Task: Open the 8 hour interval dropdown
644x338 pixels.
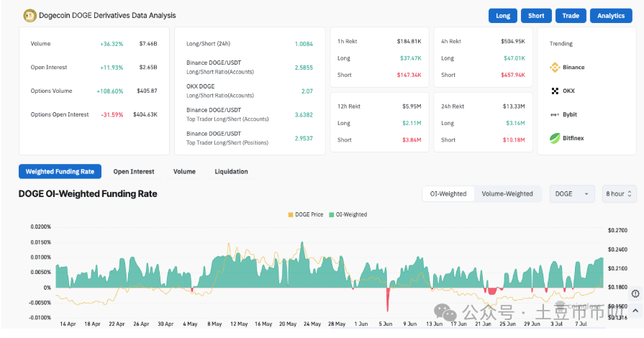Action: (619, 193)
